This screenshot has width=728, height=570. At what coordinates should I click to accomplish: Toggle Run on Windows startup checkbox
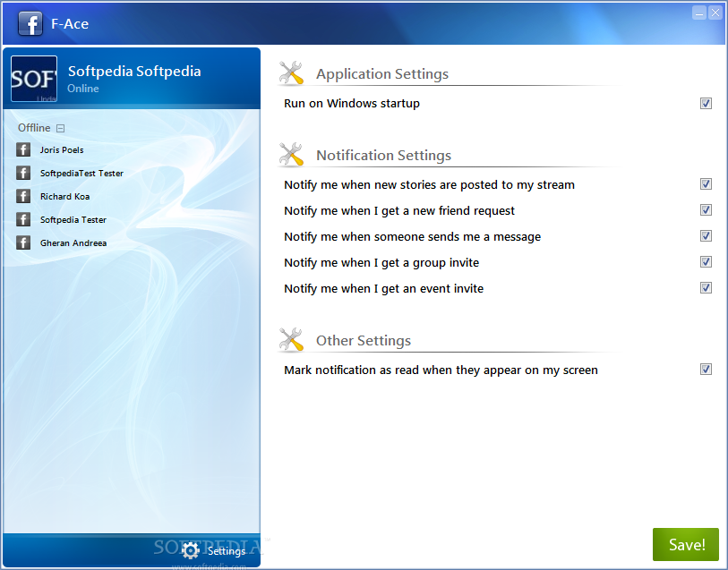coord(706,103)
